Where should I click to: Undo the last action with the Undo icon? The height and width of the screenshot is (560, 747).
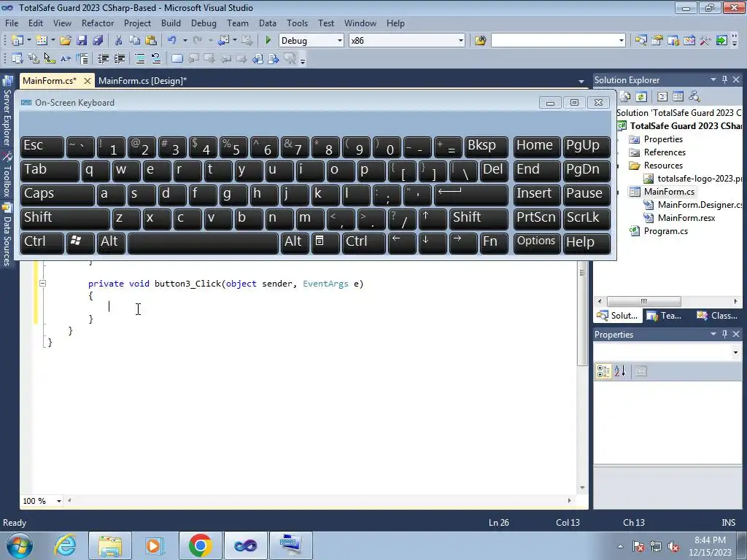click(x=172, y=41)
